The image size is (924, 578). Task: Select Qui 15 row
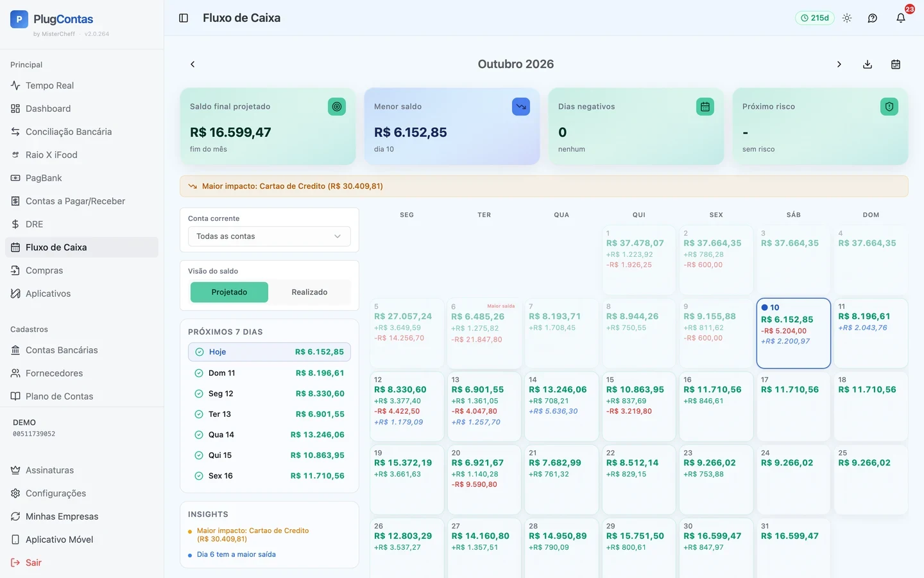(269, 455)
